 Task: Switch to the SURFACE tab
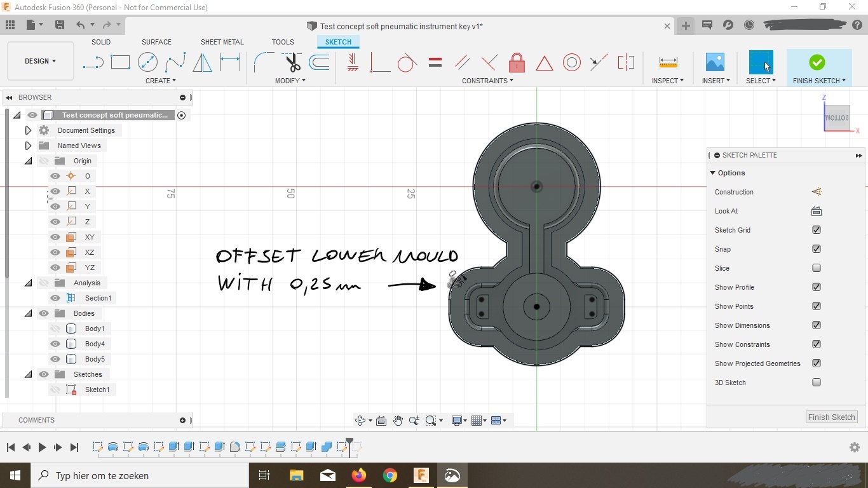click(x=156, y=42)
